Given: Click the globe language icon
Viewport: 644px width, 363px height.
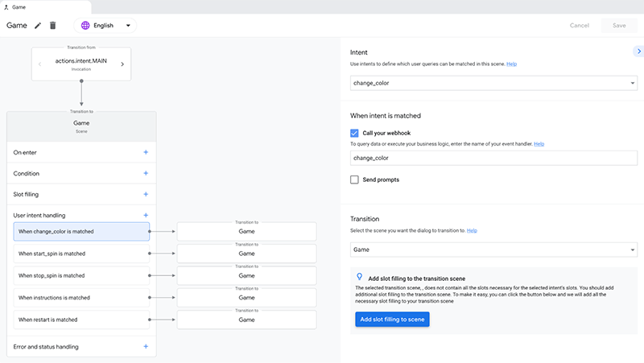Looking at the screenshot, I should (x=84, y=26).
